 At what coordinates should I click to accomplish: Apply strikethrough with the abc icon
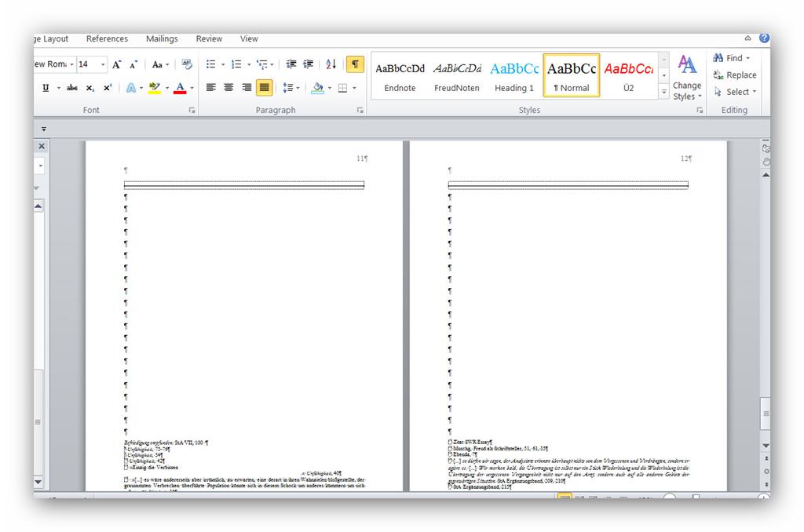72,88
